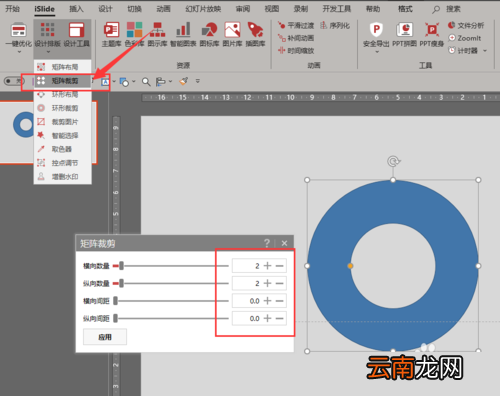Open the 智能图表 smart charts
The image size is (500, 396).
tap(183, 34)
